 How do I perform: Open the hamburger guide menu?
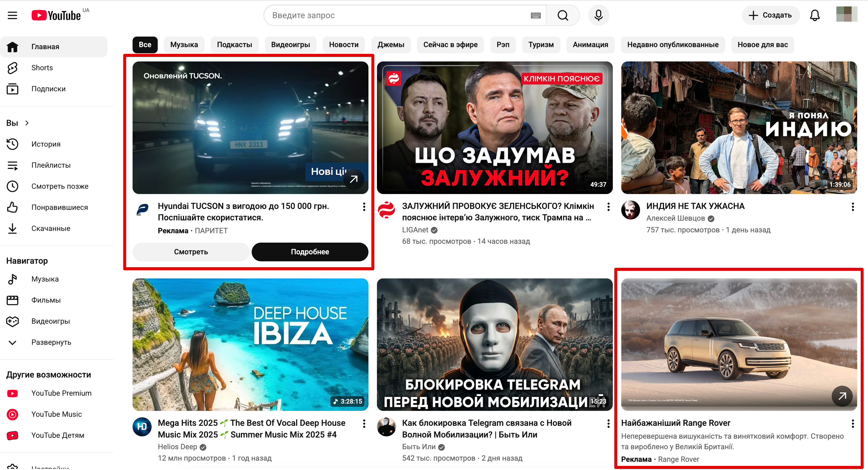point(13,15)
